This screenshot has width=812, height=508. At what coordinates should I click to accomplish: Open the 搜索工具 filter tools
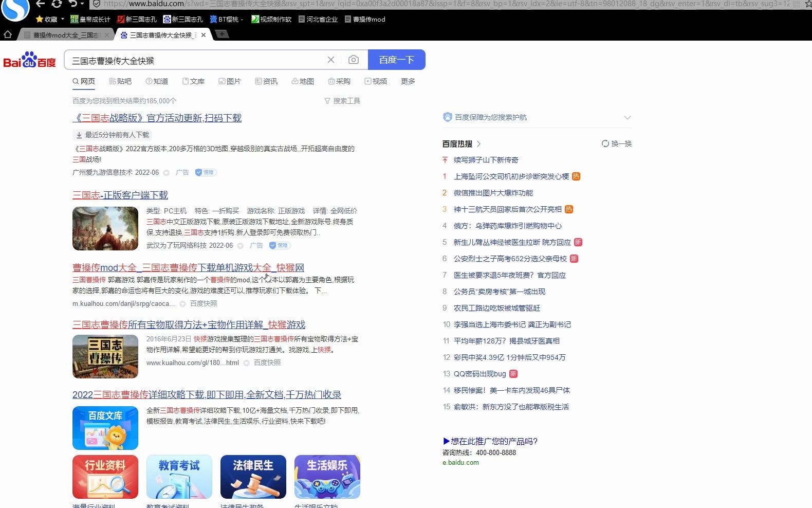(342, 101)
